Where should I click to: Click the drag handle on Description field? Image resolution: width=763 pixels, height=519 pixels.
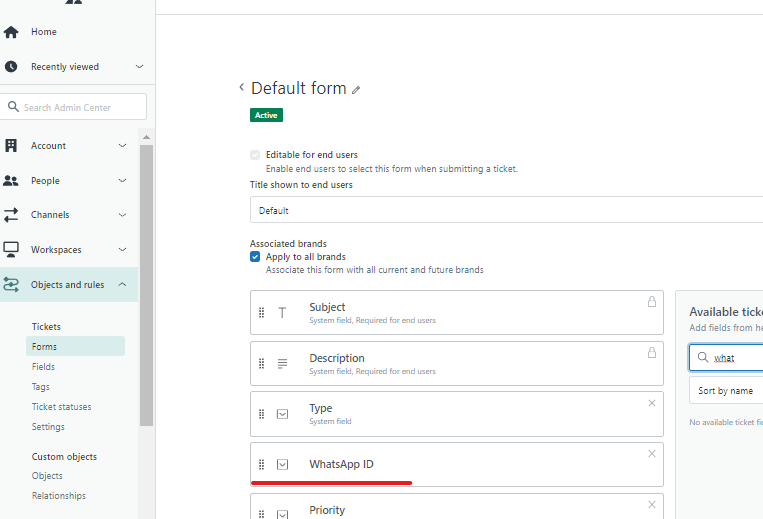[x=261, y=363]
